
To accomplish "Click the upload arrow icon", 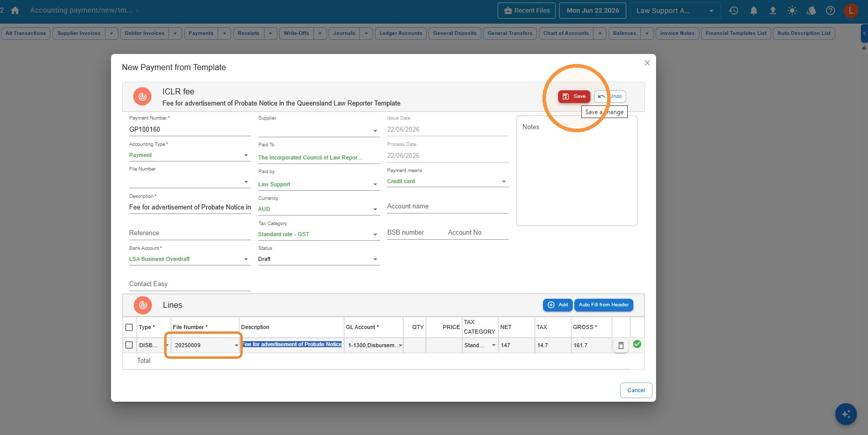I will (x=773, y=11).
